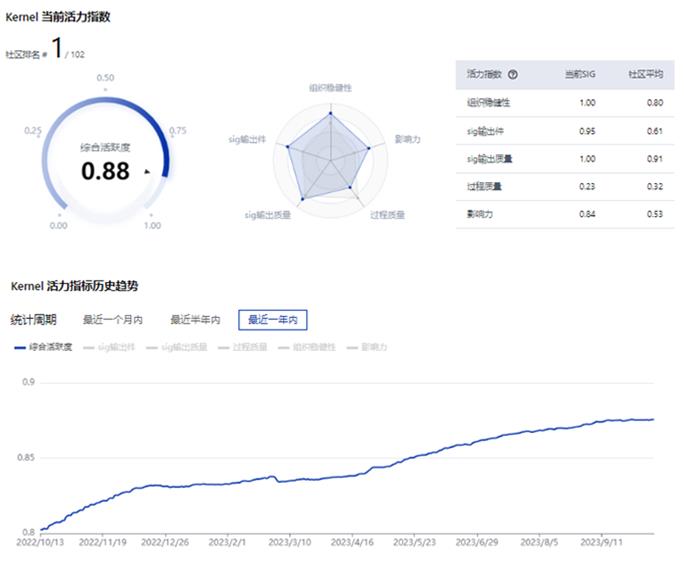Select the 过程质量 row in the table

561,186
